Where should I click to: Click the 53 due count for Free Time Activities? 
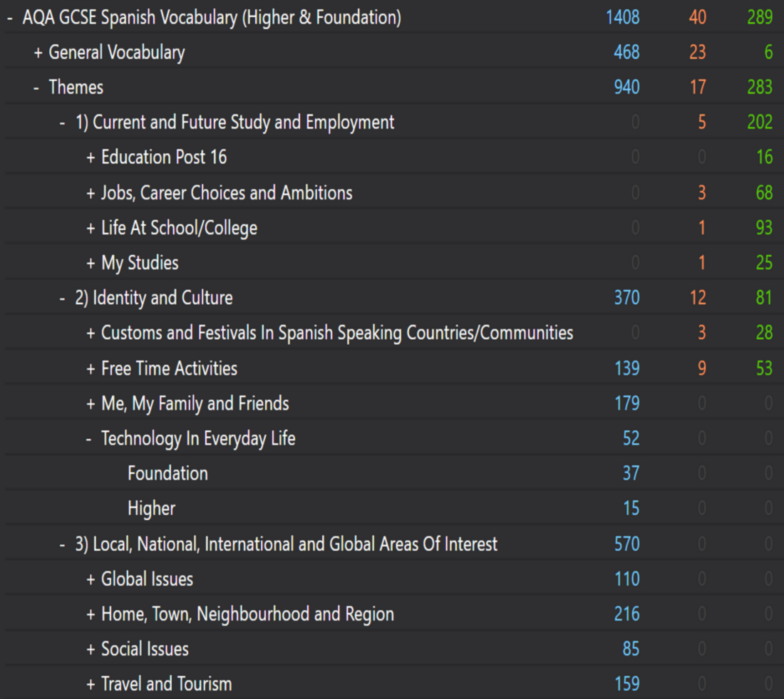click(x=764, y=368)
